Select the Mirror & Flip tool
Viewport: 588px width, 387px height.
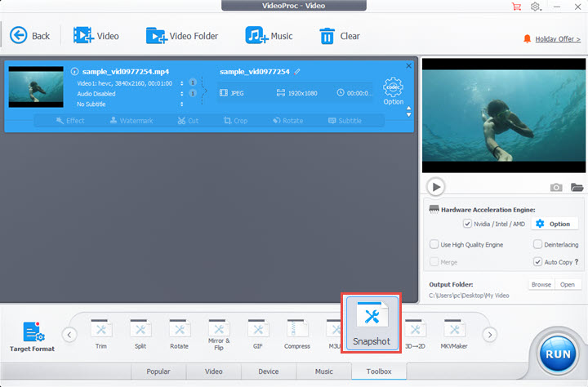219,335
